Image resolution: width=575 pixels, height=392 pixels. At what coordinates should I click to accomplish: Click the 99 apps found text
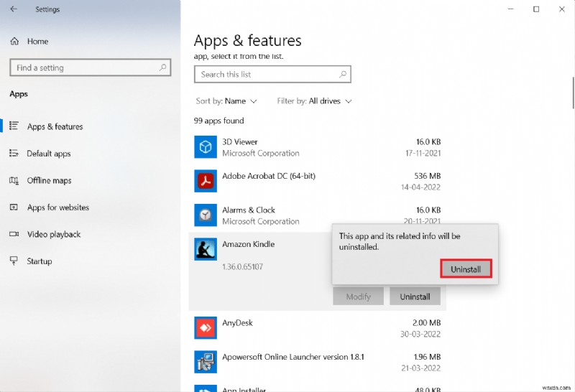tap(219, 121)
